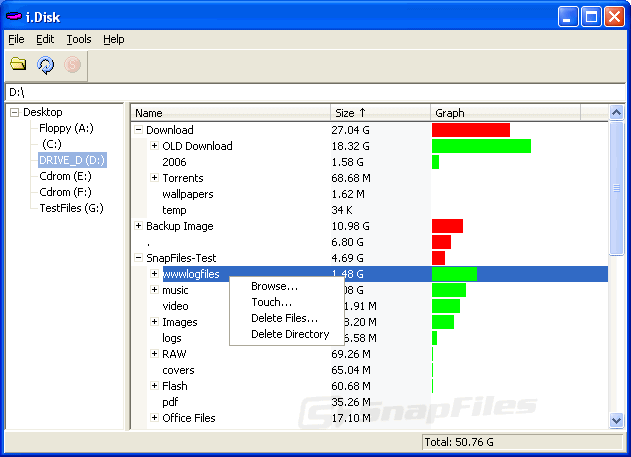Expand the music folder
Image resolution: width=631 pixels, height=457 pixels.
(155, 290)
